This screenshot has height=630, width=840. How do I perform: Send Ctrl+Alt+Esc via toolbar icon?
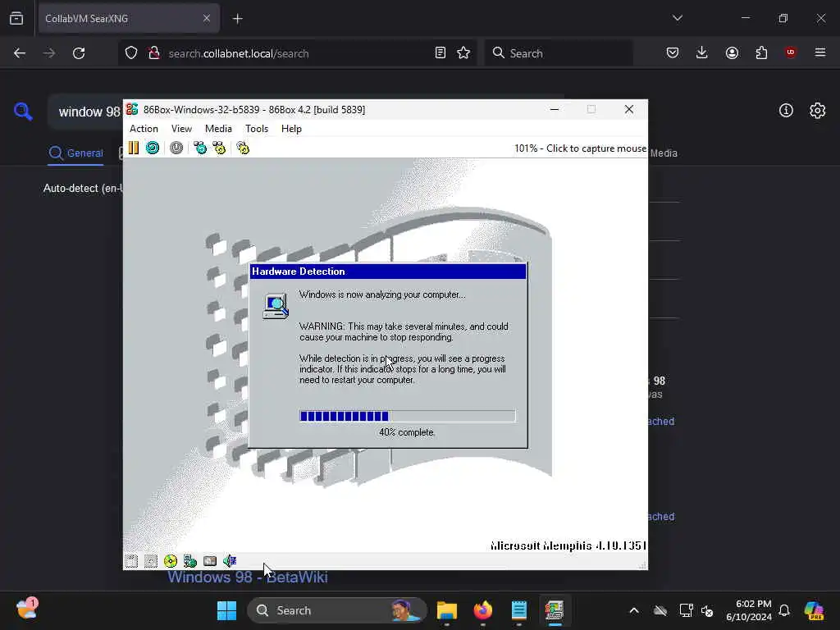coord(219,148)
